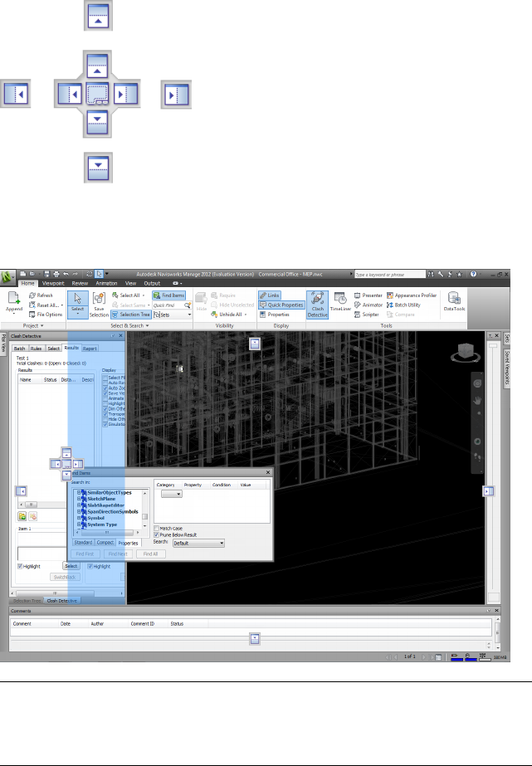Toggle Highlight checkbox under Item 1
Image resolution: width=532 pixels, height=766 pixels.
(x=20, y=566)
